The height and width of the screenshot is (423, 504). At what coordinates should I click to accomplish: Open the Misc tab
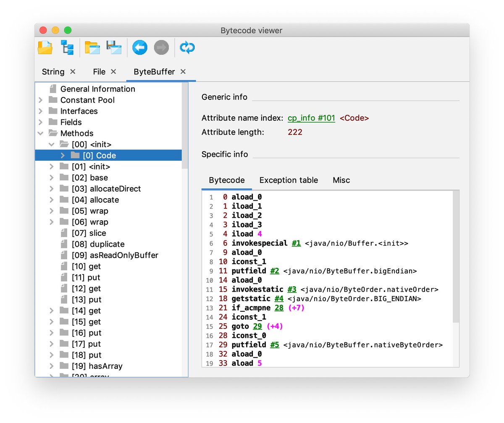[x=341, y=180]
